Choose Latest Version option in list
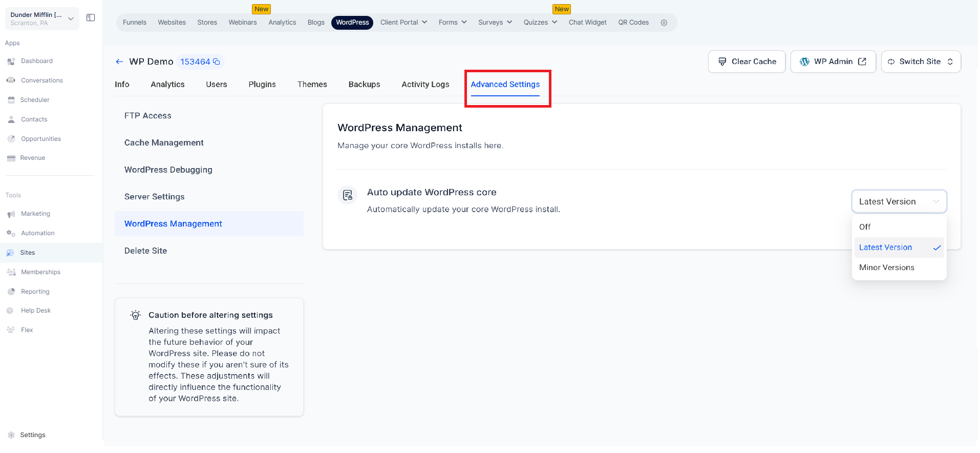The width and height of the screenshot is (980, 453). pos(899,248)
